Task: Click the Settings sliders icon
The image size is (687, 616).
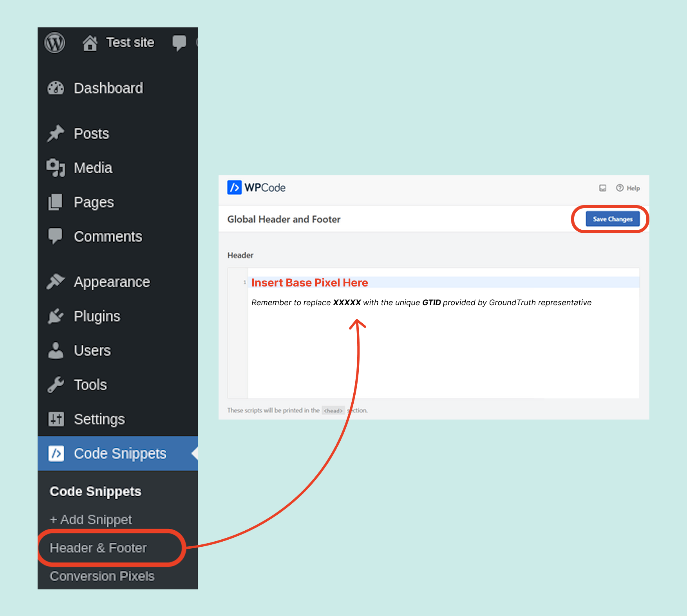Action: pos(56,419)
